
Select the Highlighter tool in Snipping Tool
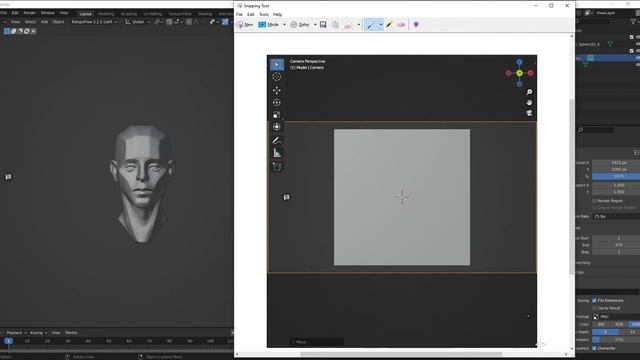coord(389,25)
